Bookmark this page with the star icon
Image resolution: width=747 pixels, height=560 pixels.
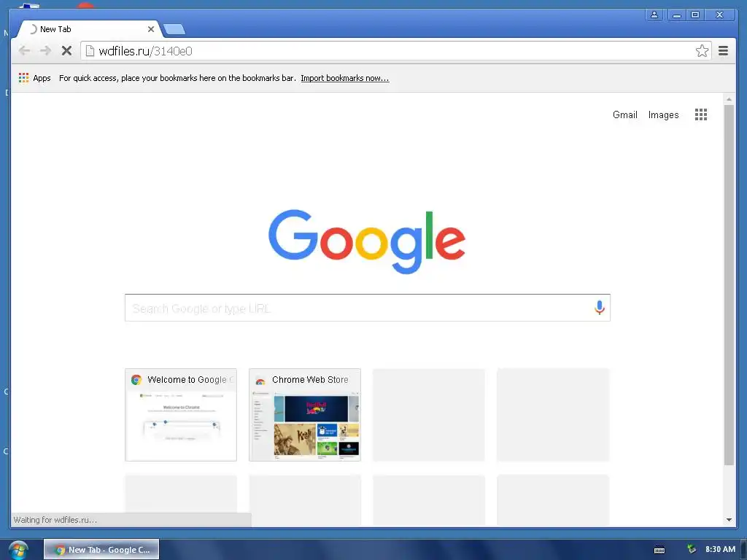pyautogui.click(x=702, y=51)
